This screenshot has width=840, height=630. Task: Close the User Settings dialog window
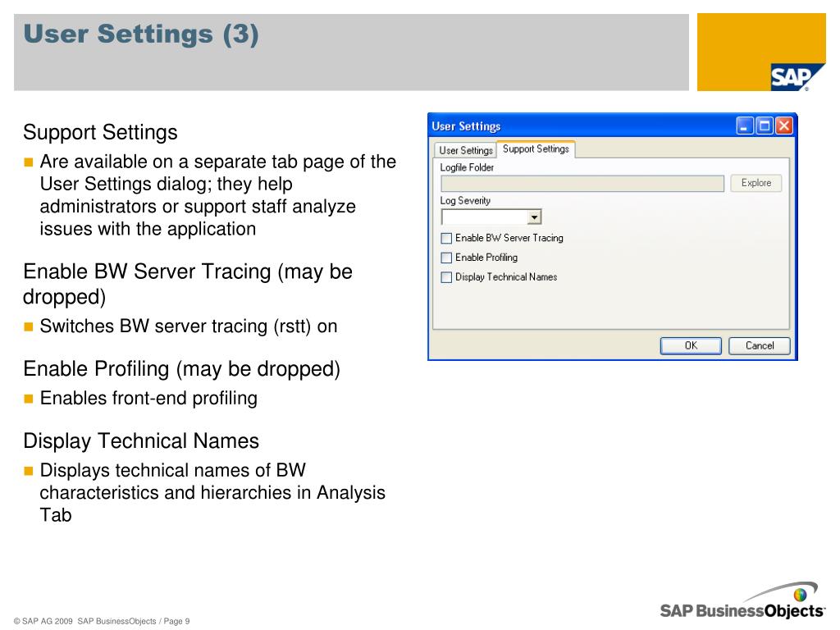[x=783, y=126]
